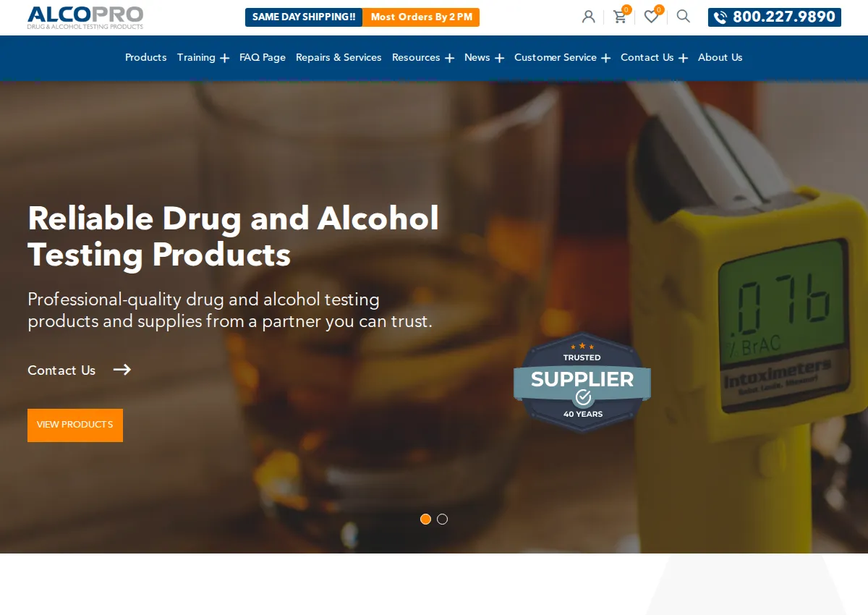
Task: Open the shopping cart icon
Action: 620,17
